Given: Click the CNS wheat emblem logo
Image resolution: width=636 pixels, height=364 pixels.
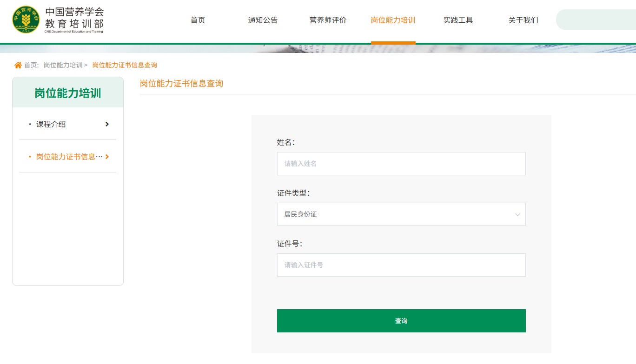Looking at the screenshot, I should click(26, 20).
